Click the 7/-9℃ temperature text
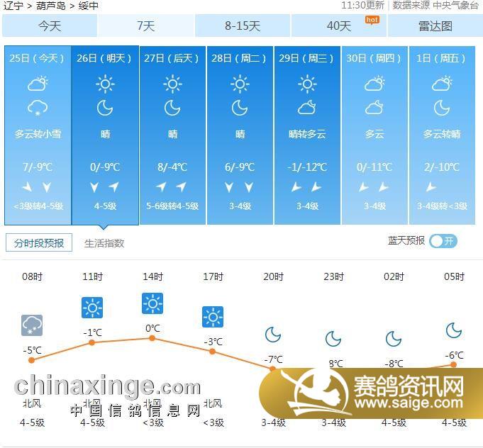 (x=38, y=167)
